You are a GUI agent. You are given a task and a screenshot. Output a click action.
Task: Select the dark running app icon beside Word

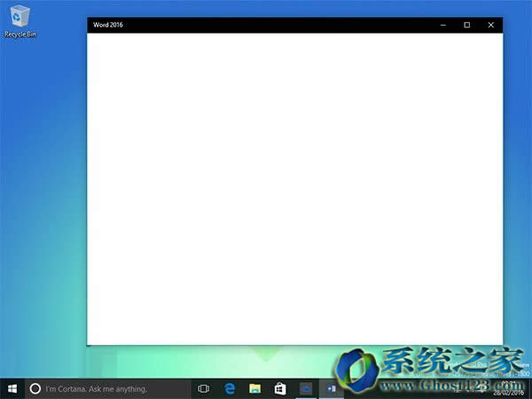point(306,388)
